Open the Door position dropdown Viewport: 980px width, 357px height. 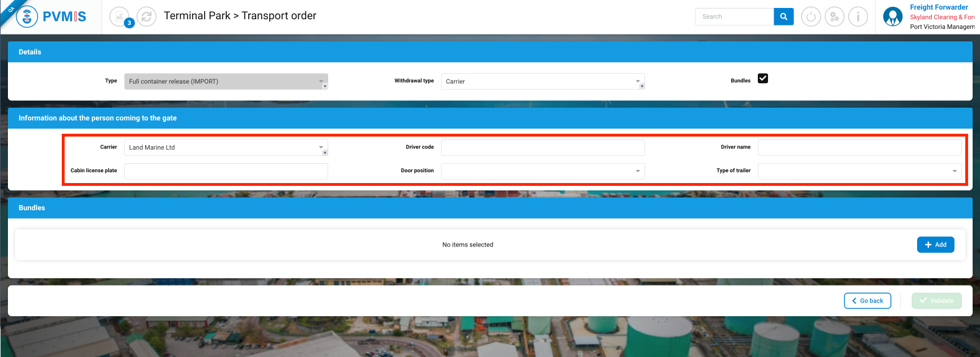pyautogui.click(x=542, y=171)
